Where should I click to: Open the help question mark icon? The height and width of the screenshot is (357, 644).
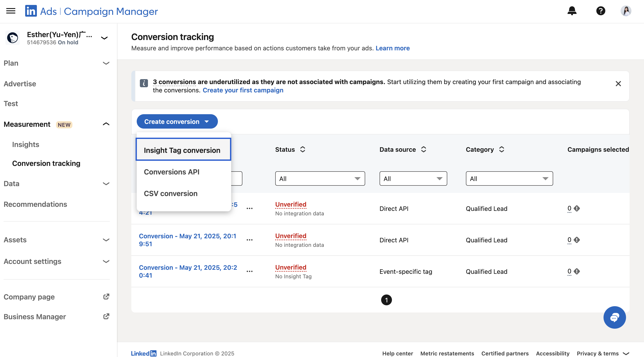[x=601, y=11]
